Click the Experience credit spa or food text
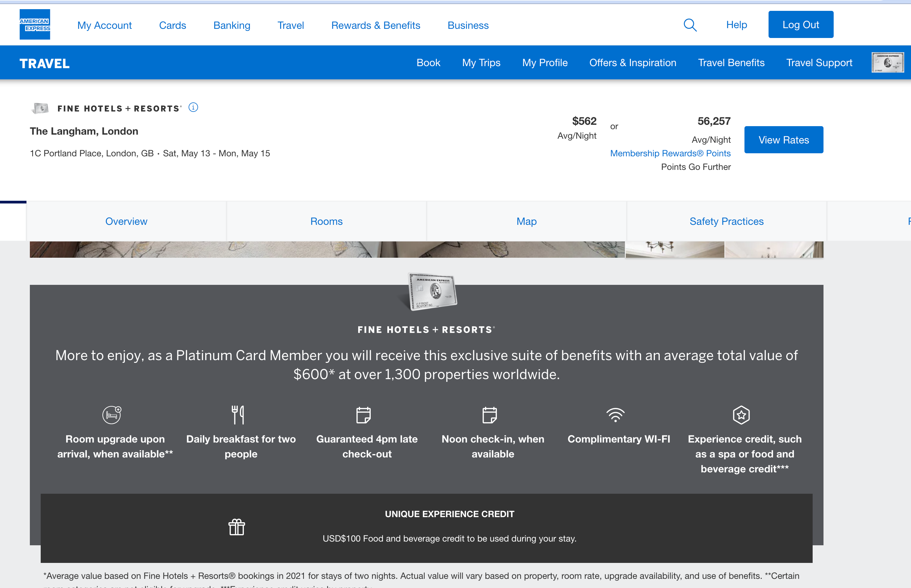The width and height of the screenshot is (911, 588). coord(744,454)
